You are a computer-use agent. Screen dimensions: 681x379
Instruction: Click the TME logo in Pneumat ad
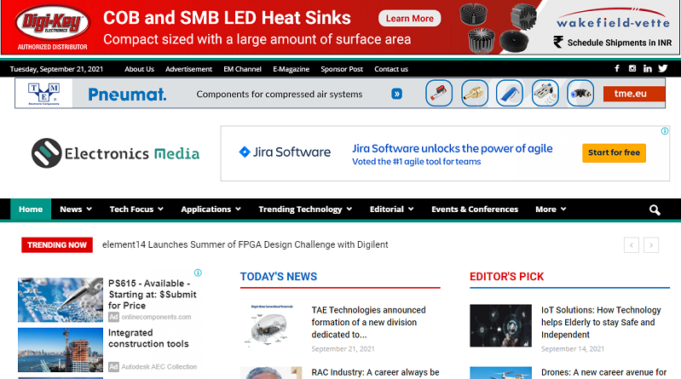(44, 93)
